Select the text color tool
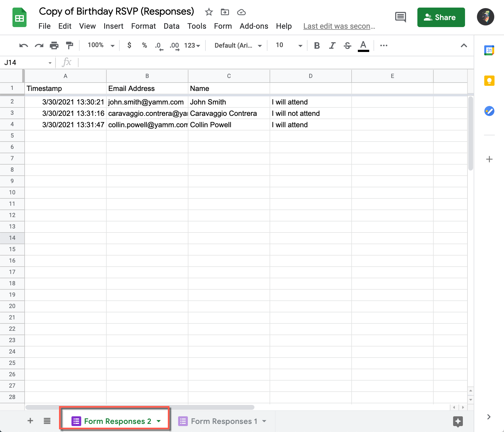Screen dimensions: 504x432 tap(363, 45)
